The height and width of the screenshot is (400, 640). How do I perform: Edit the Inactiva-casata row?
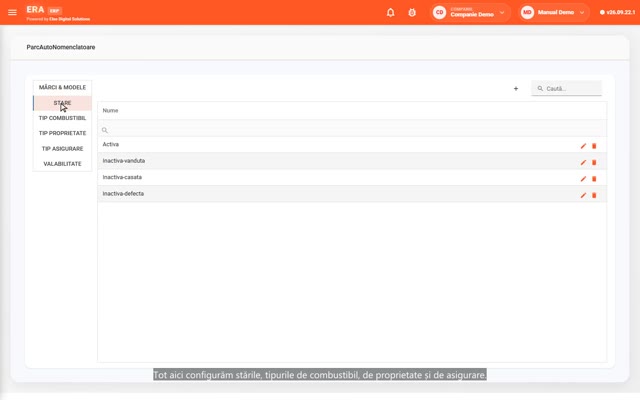(583, 179)
